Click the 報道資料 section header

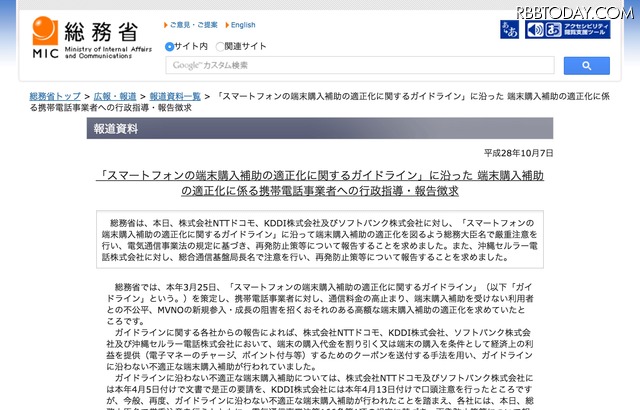320,129
